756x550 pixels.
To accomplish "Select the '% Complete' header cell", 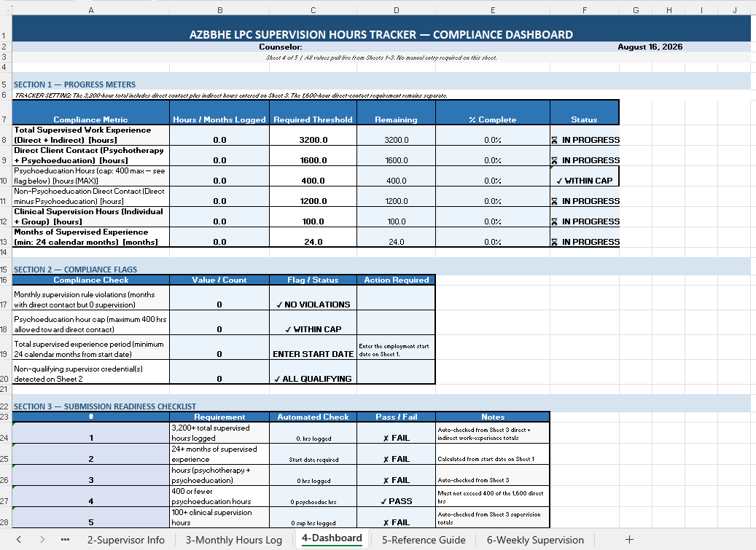I will [x=493, y=112].
